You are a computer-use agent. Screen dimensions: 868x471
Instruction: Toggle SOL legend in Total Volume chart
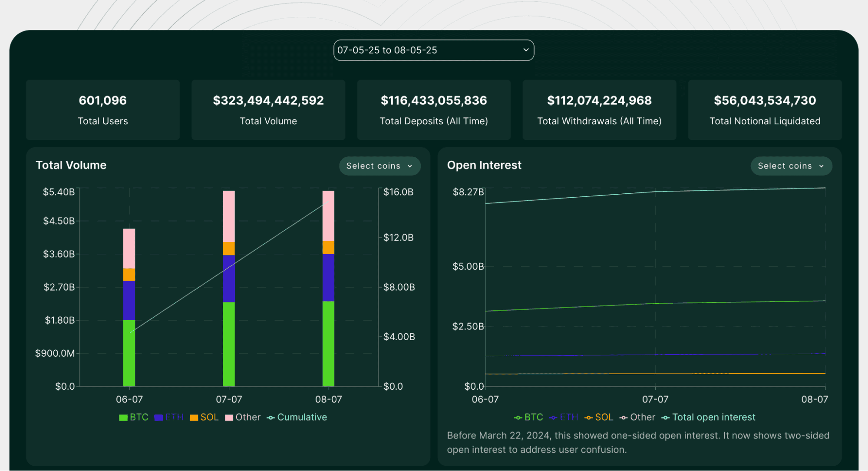click(204, 417)
